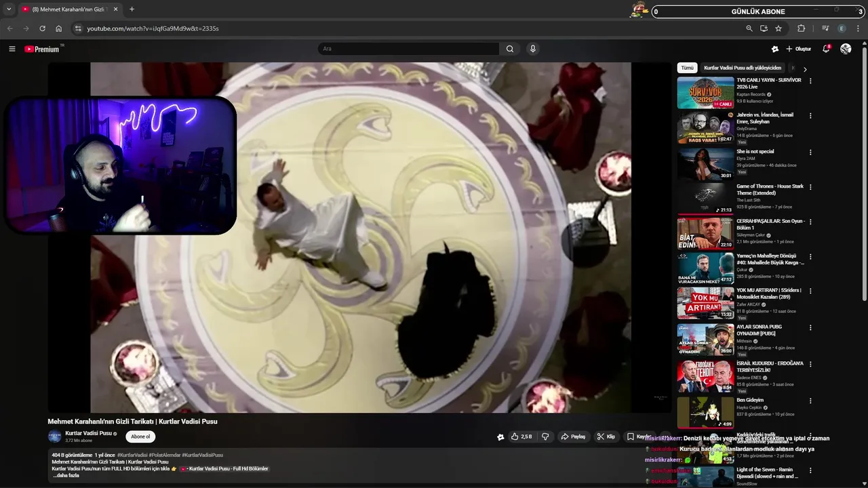Open the account avatar menu in YouTube
868x488 pixels.
point(846,49)
